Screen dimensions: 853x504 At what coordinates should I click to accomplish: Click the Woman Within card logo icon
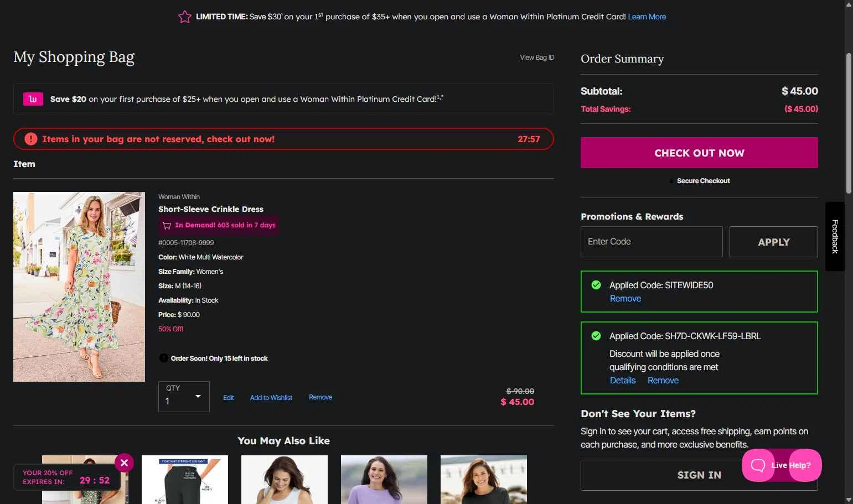click(33, 99)
